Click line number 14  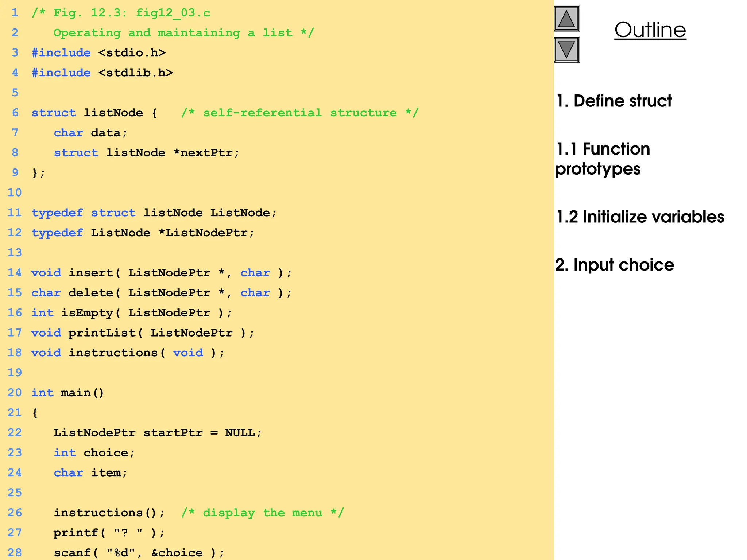pyautogui.click(x=15, y=273)
